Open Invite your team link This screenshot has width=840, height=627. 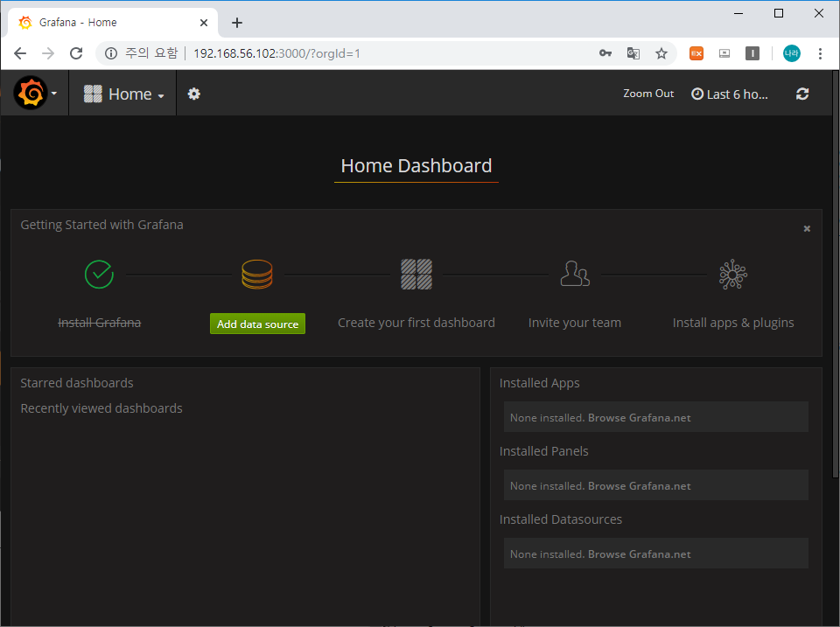point(575,323)
